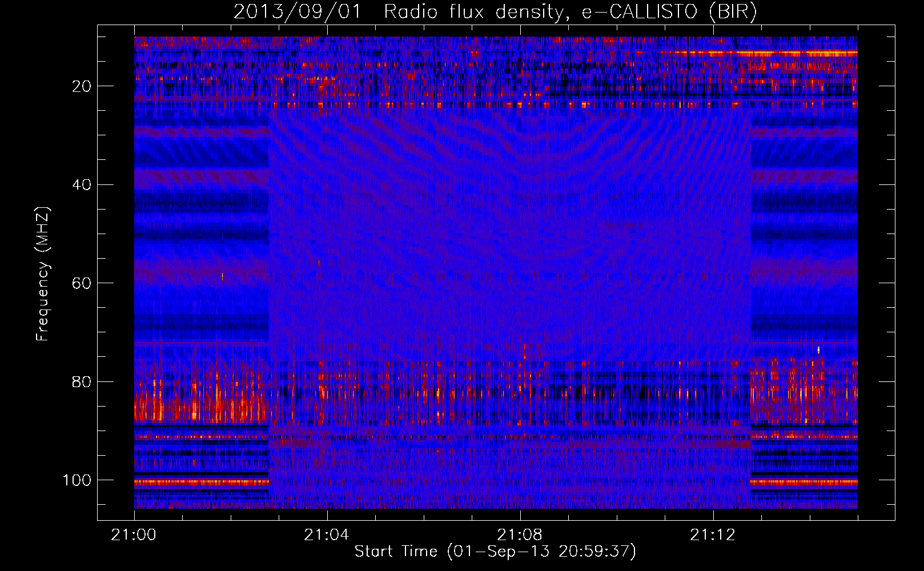Select the 21:12 time tick label
This screenshot has width=924, height=571.
(713, 535)
